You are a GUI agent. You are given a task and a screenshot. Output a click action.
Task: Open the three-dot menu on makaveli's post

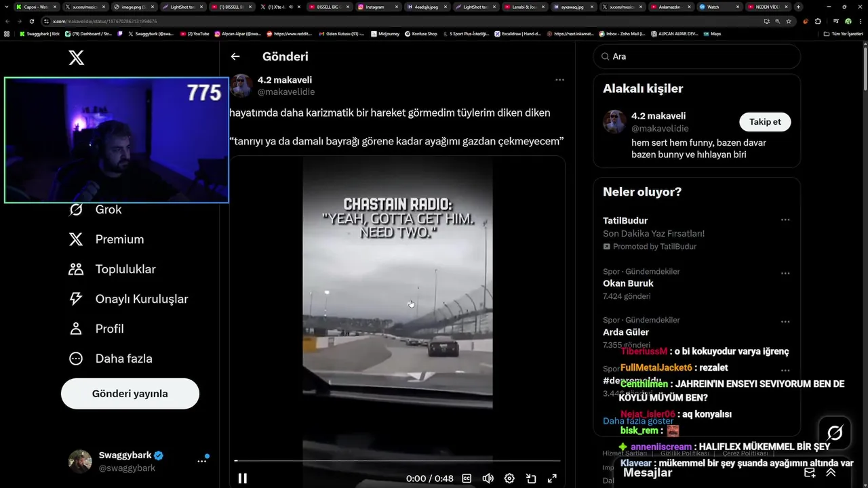tap(559, 80)
